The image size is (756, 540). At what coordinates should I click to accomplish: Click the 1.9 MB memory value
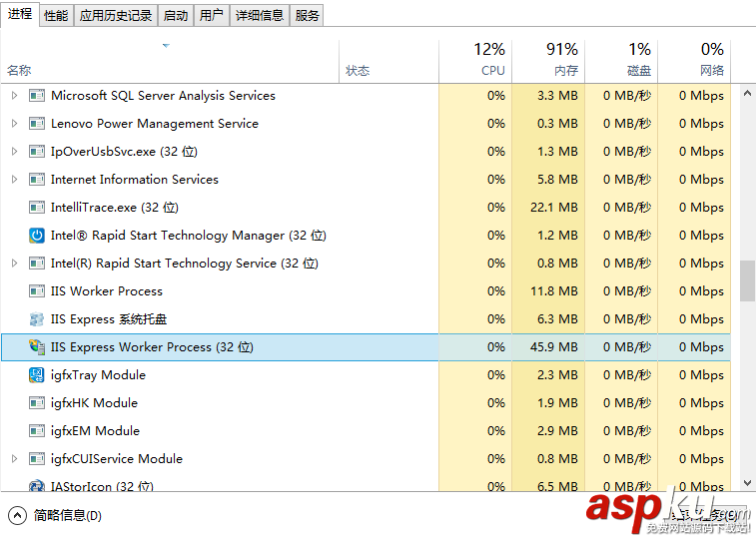[557, 402]
